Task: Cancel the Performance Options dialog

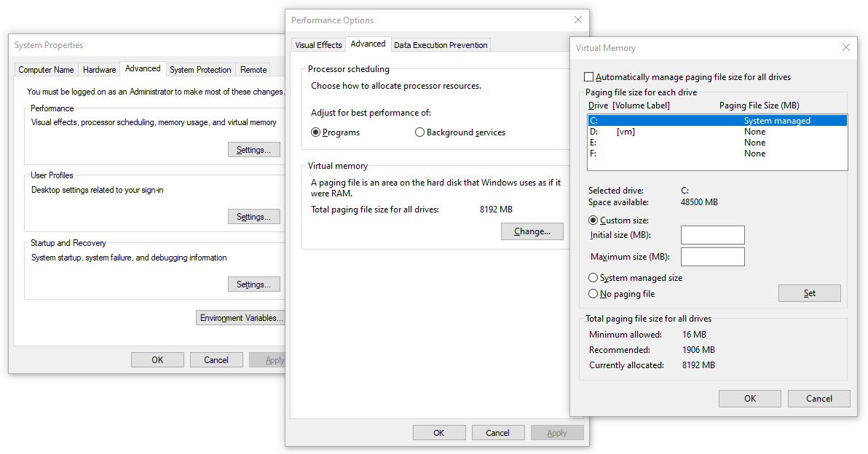Action: 497,432
